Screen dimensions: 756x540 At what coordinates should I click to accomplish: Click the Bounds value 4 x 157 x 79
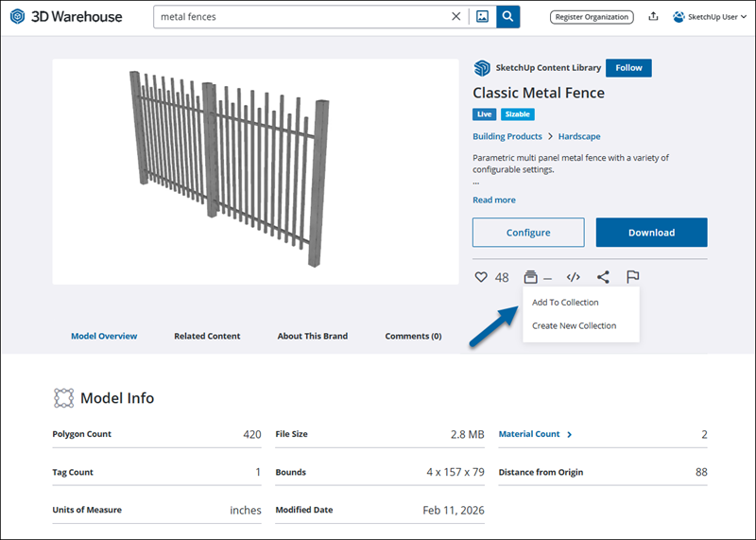pyautogui.click(x=455, y=472)
